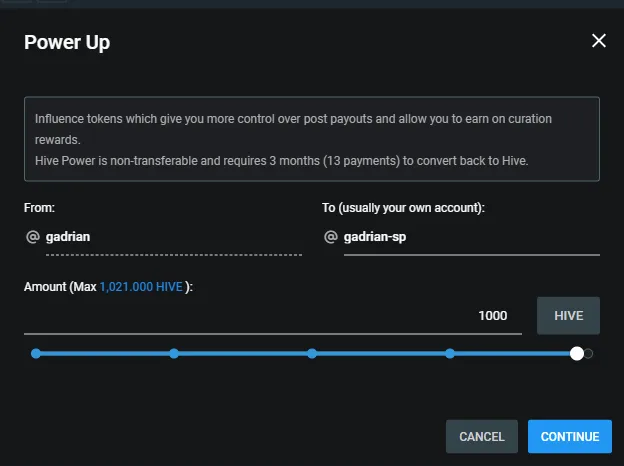Click the Max 1,021.000 HIVE link

(141, 287)
